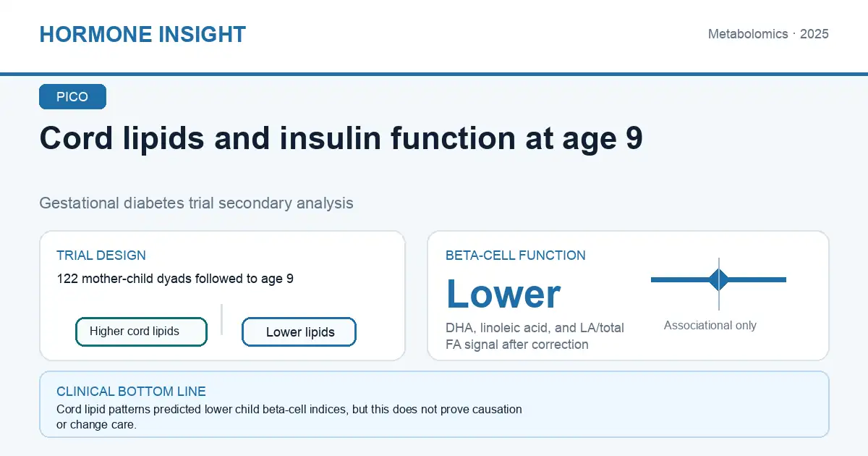Select the BETA-CELL FUNCTION heading
Viewport: 868px width, 456px height.
click(516, 256)
